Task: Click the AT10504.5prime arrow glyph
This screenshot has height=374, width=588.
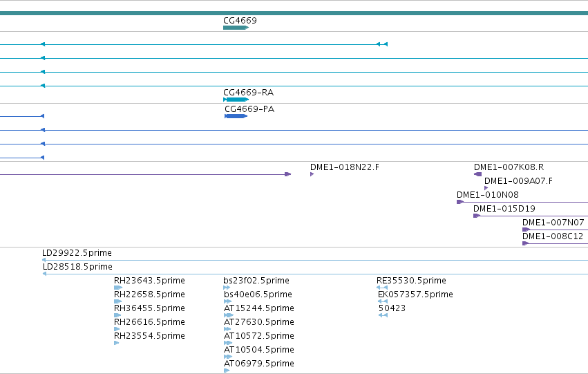Action: (x=228, y=357)
